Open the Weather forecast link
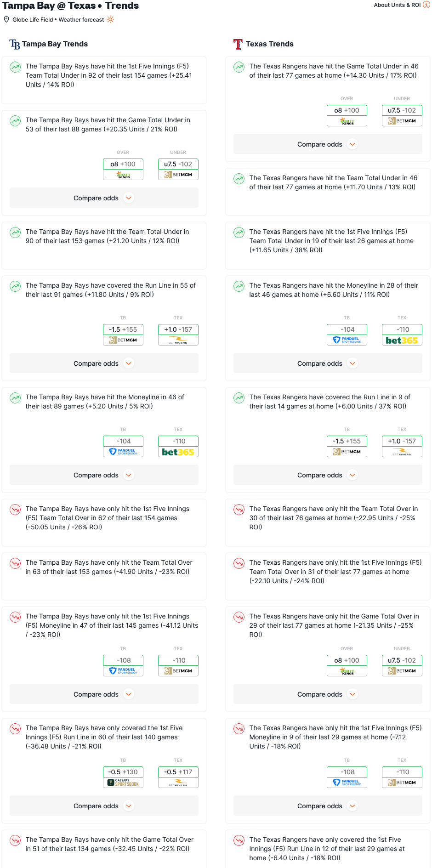Screen dimensions: 432x868 pos(81,20)
